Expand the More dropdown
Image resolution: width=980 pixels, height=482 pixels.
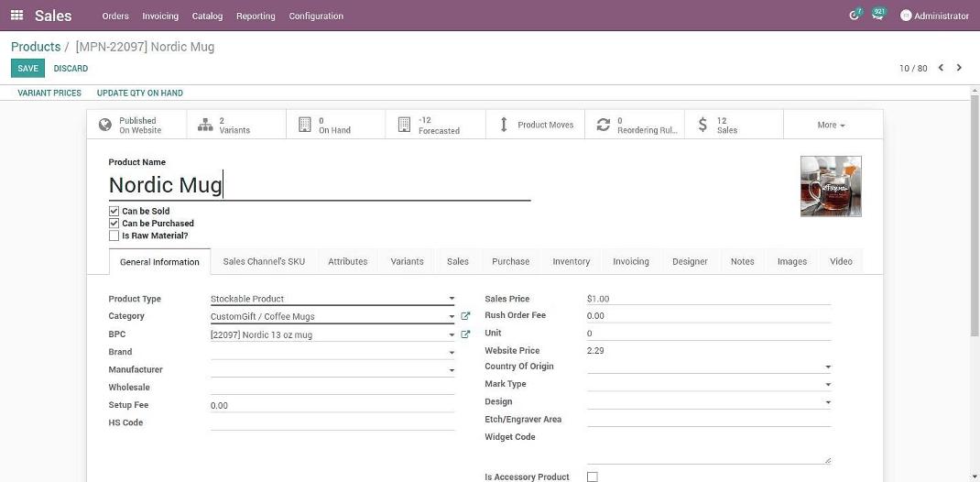pyautogui.click(x=833, y=125)
